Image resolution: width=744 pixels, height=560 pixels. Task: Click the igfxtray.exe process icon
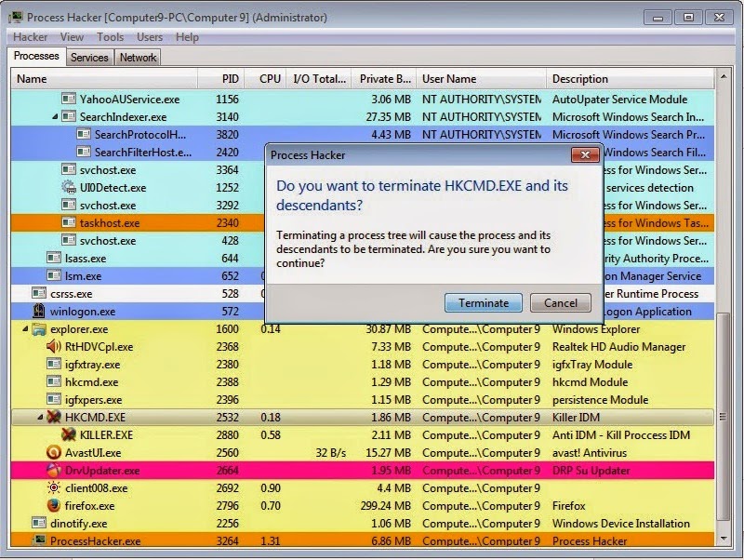tap(54, 364)
